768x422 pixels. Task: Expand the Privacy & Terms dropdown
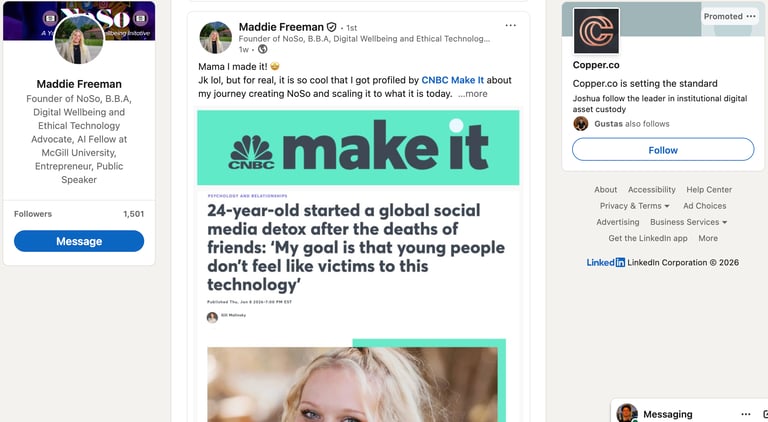point(636,206)
